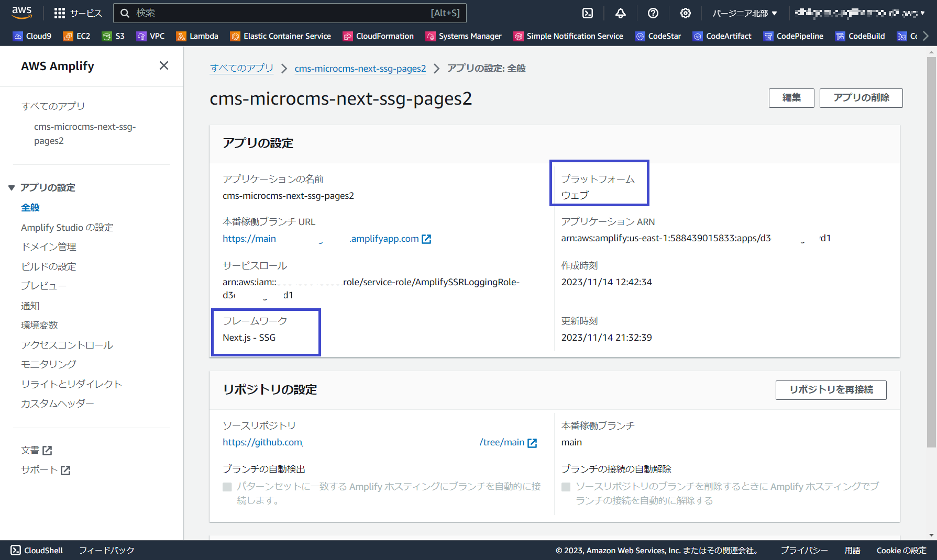Open モニタリング in the sidebar
Image resolution: width=937 pixels, height=560 pixels.
[x=49, y=364]
